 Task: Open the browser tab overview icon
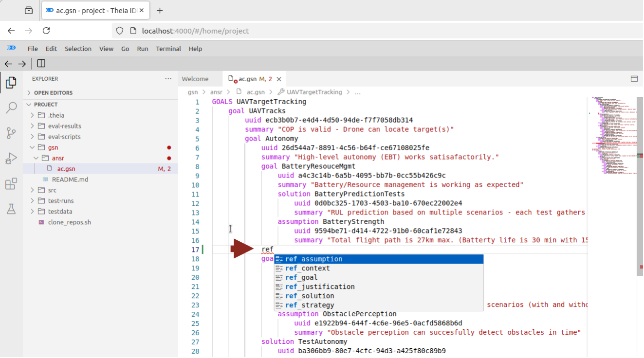point(29,10)
